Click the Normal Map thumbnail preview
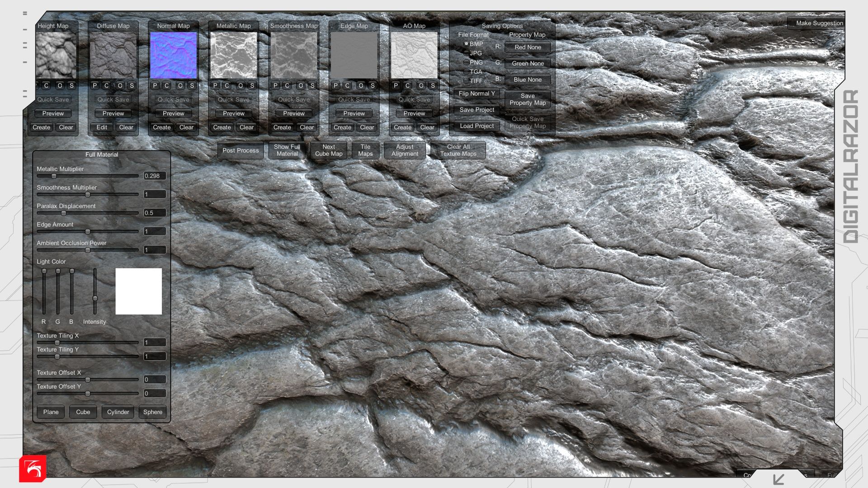 174,55
